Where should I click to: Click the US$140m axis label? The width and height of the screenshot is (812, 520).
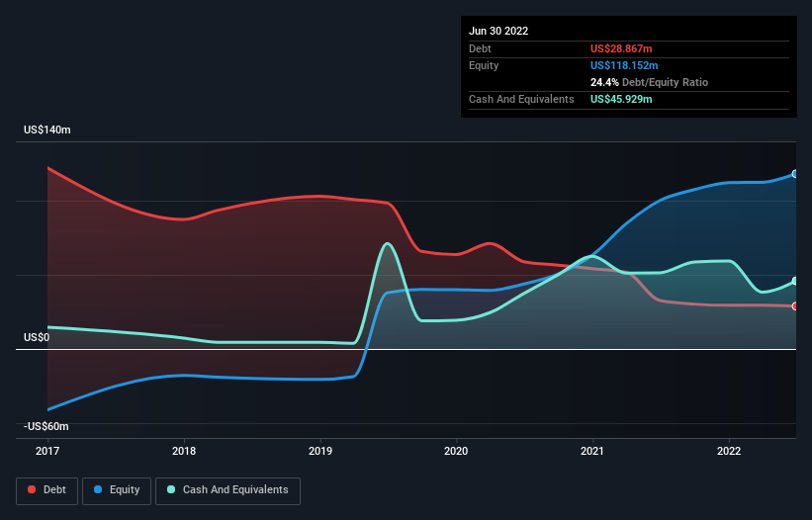(x=47, y=130)
